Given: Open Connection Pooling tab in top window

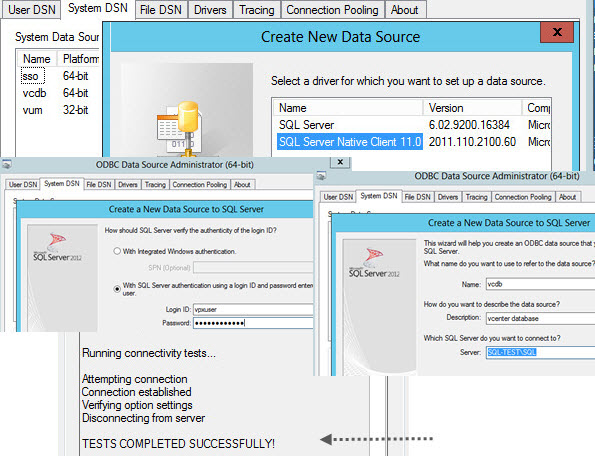Looking at the screenshot, I should (332, 9).
